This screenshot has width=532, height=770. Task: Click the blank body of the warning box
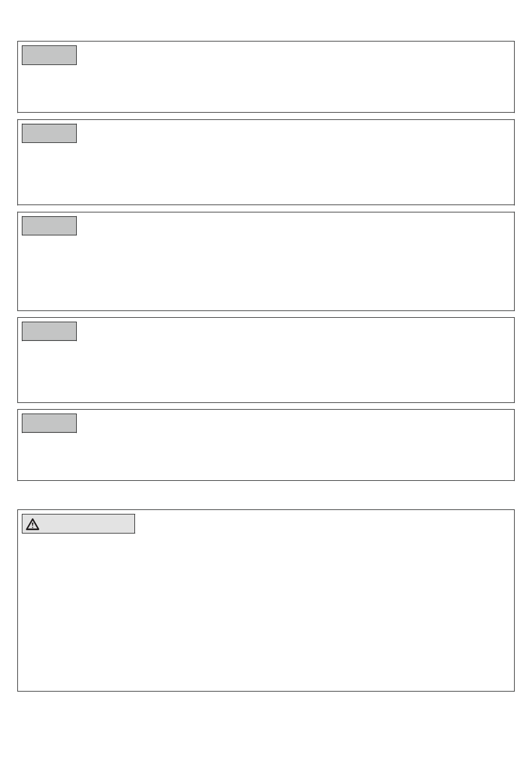[266, 611]
